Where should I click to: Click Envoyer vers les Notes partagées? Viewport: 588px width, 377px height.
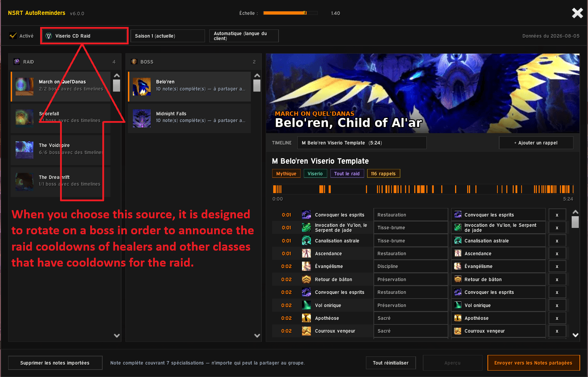click(x=534, y=363)
